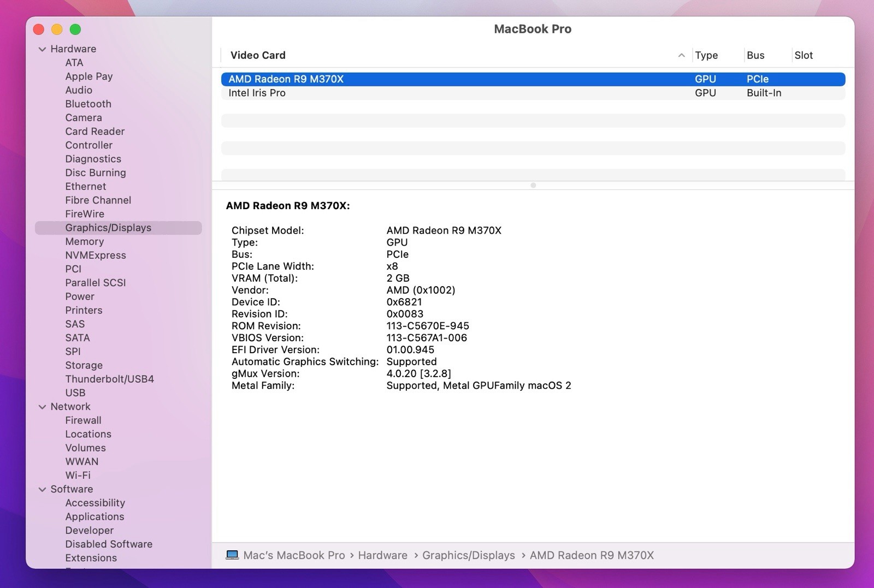874x588 pixels.
Task: Open Wi-Fi under Network
Action: coord(78,475)
